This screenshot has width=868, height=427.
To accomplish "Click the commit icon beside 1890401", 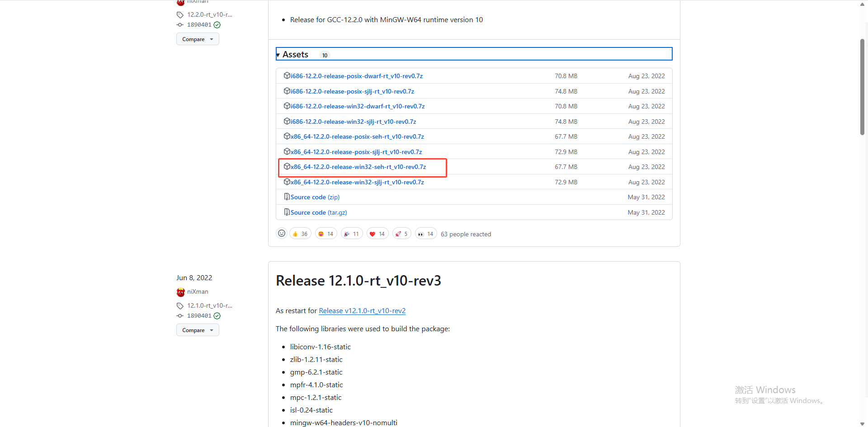I will click(180, 24).
